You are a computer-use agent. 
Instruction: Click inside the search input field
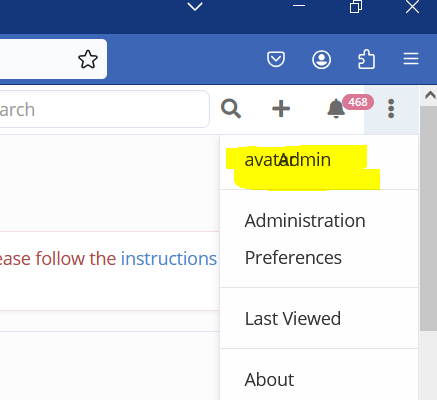point(103,109)
